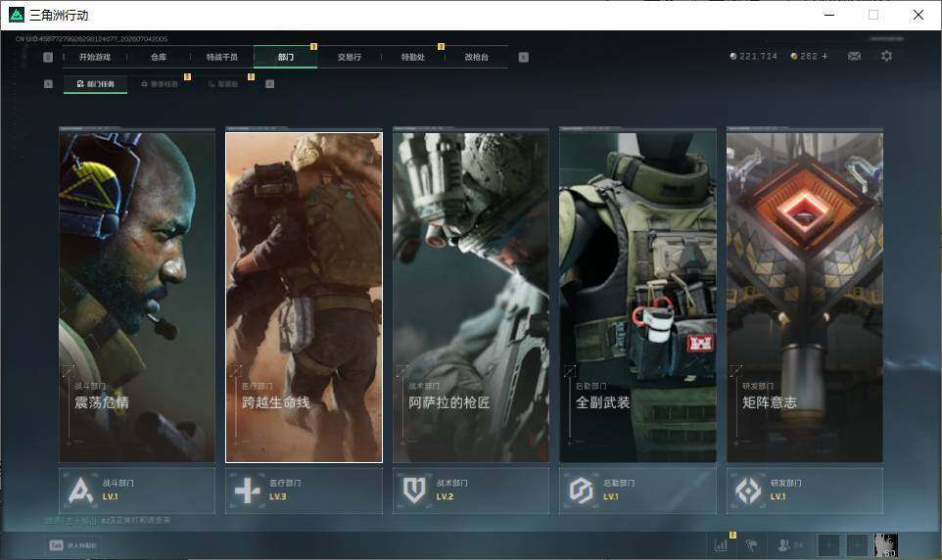This screenshot has width=942, height=560.
Task: Open the 矩阵意志 research department card
Action: 805,297
